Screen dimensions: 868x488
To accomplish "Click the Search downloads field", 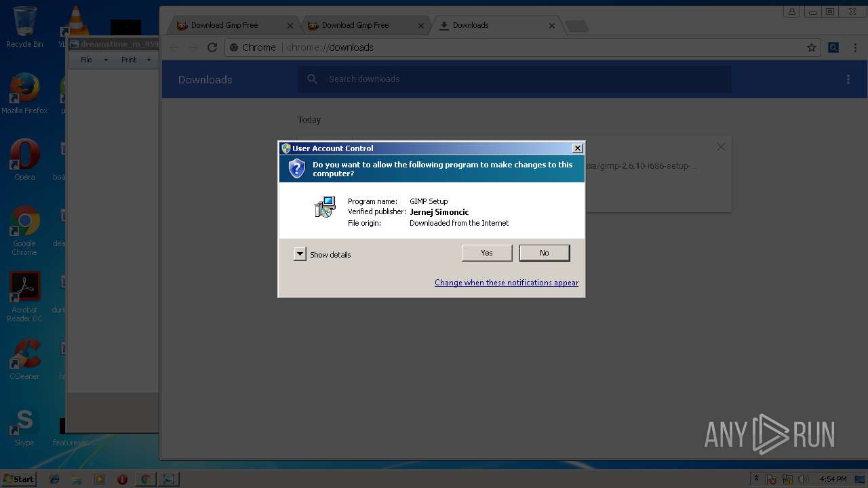I will tap(514, 79).
